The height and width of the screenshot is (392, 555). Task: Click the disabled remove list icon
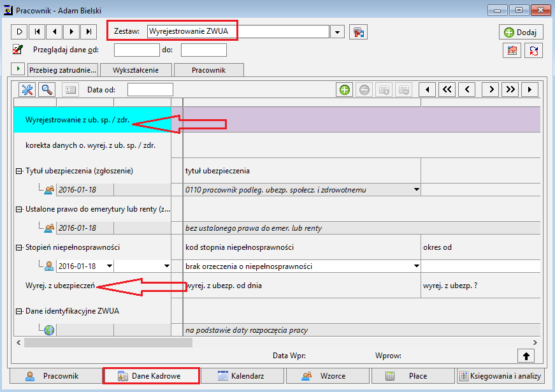pyautogui.click(x=404, y=90)
